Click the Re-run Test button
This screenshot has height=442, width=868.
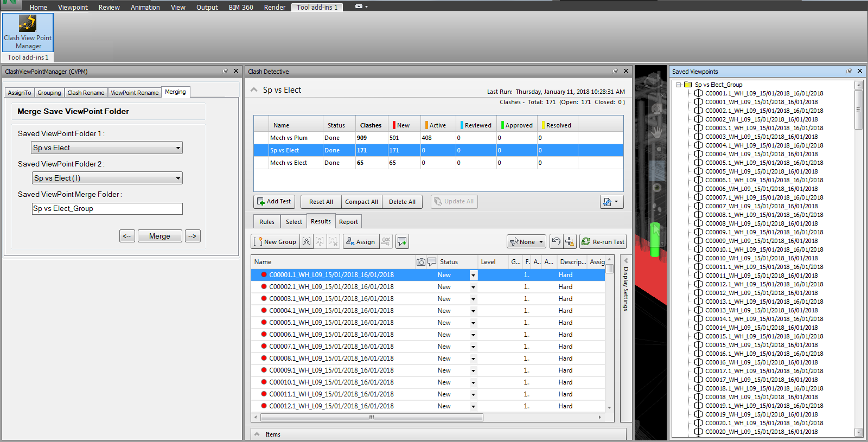pos(603,242)
